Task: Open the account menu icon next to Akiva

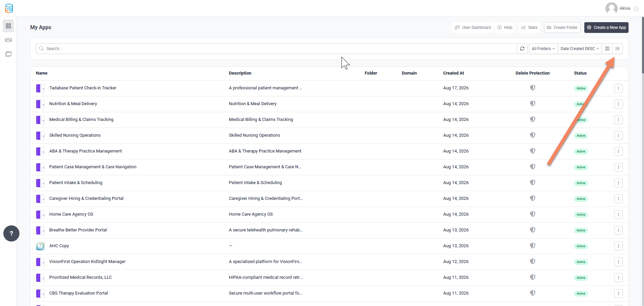Action: (636, 9)
